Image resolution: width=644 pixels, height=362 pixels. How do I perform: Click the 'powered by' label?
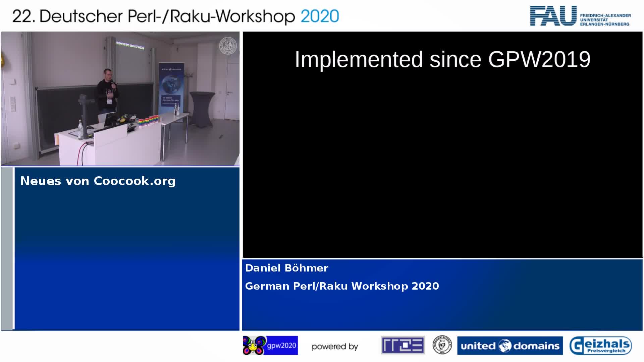[335, 347]
